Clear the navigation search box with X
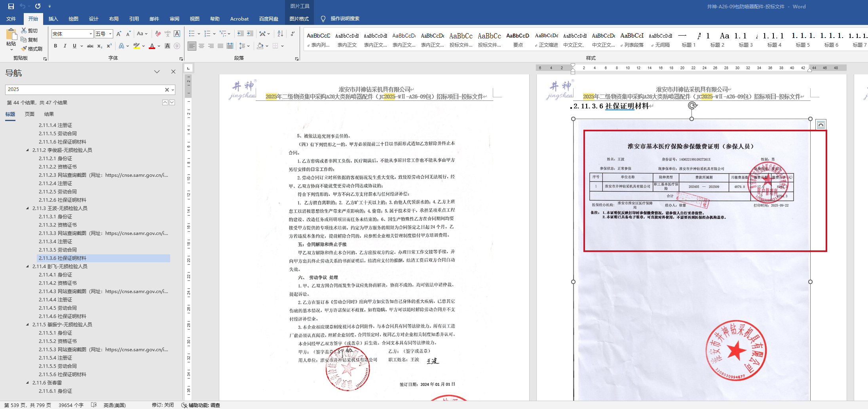The height and width of the screenshot is (409, 868). 167,90
